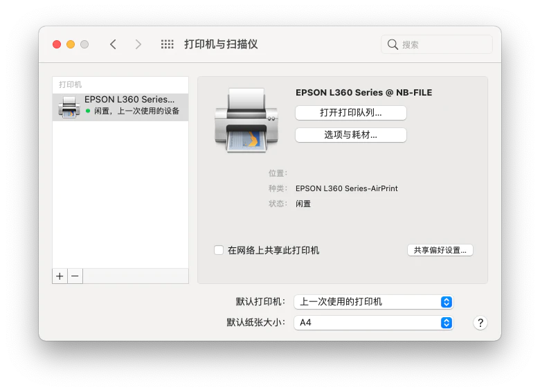
Task: Show all preferences grid icon
Action: click(x=167, y=44)
